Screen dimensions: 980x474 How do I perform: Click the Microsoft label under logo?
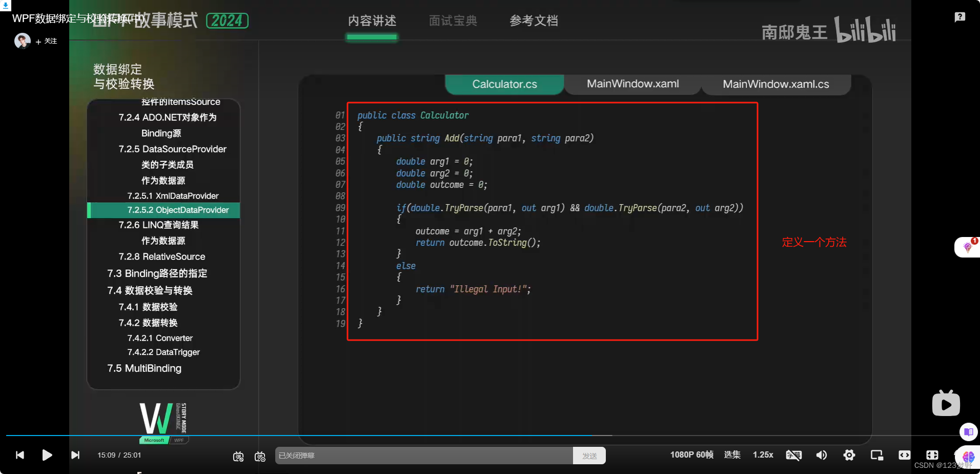point(154,440)
